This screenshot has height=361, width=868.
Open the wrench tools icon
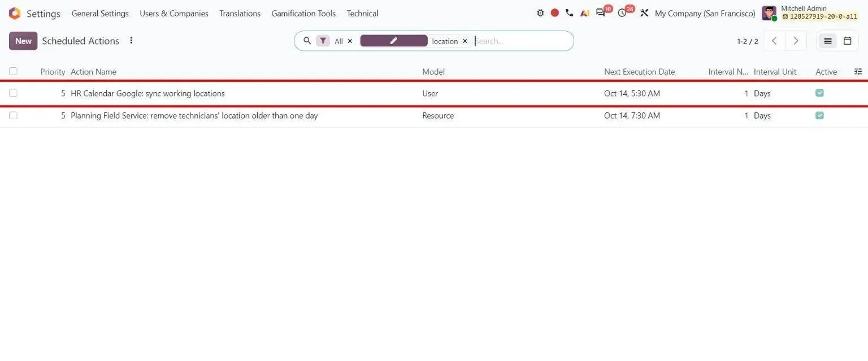[x=644, y=13]
